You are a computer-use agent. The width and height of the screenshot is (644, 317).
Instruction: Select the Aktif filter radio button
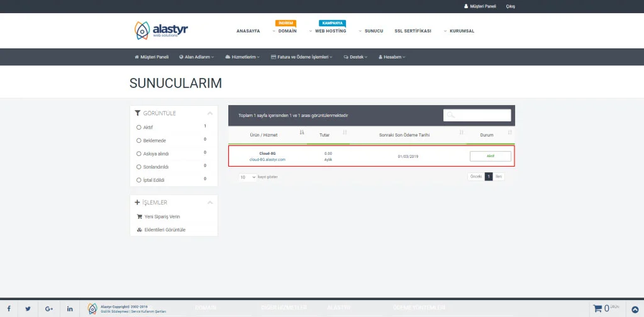click(138, 127)
